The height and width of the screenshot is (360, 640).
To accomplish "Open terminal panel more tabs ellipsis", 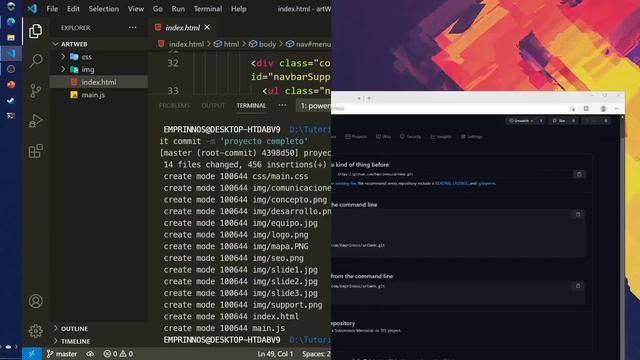I will click(282, 105).
